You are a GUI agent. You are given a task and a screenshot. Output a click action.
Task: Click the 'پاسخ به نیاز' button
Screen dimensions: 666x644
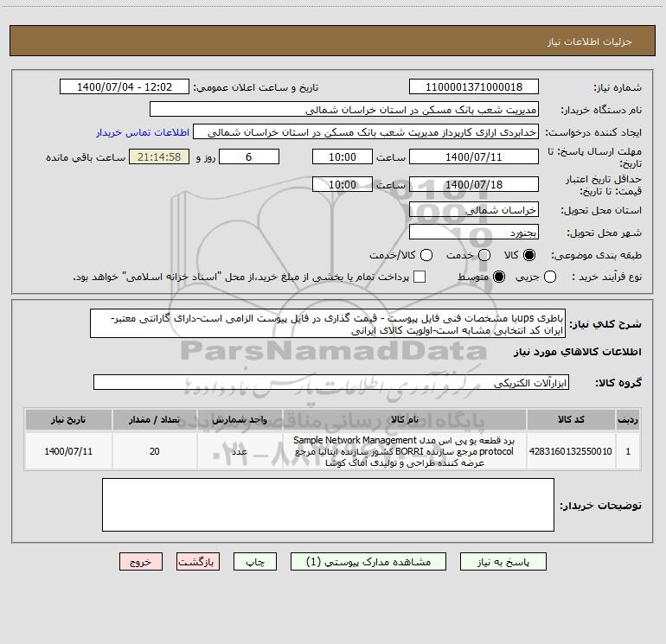click(503, 562)
